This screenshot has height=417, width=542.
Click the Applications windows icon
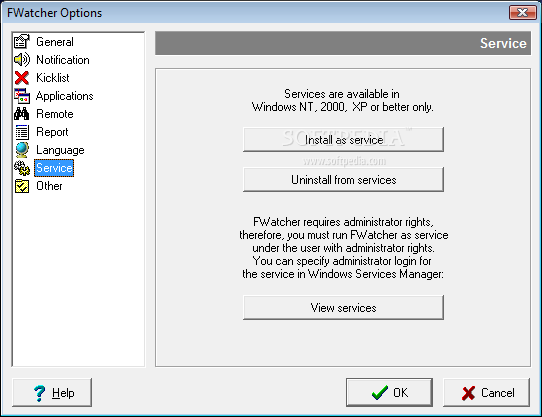[x=21, y=96]
